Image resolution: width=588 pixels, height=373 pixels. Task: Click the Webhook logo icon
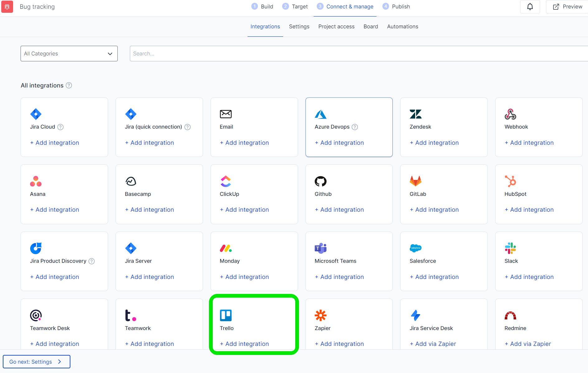(x=510, y=114)
